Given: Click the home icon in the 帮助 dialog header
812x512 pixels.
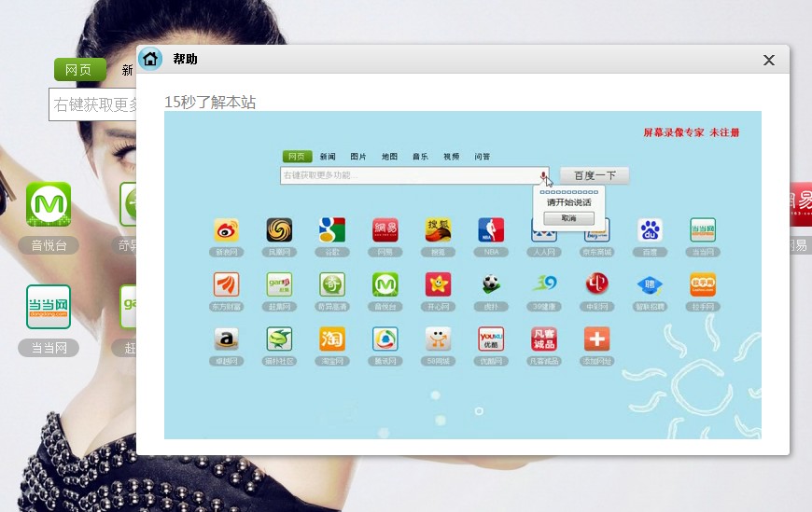Looking at the screenshot, I should pos(150,59).
